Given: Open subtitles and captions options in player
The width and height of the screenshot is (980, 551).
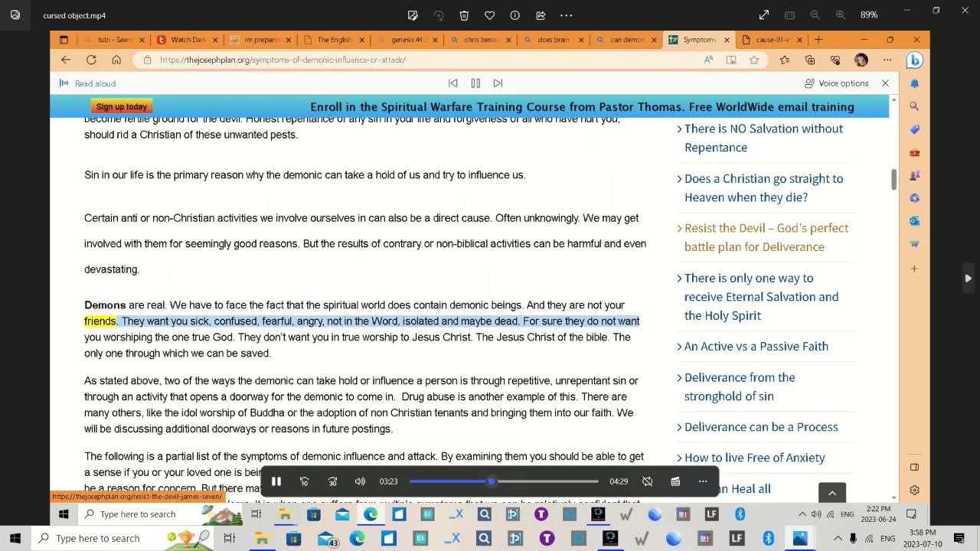Looking at the screenshot, I should click(675, 481).
